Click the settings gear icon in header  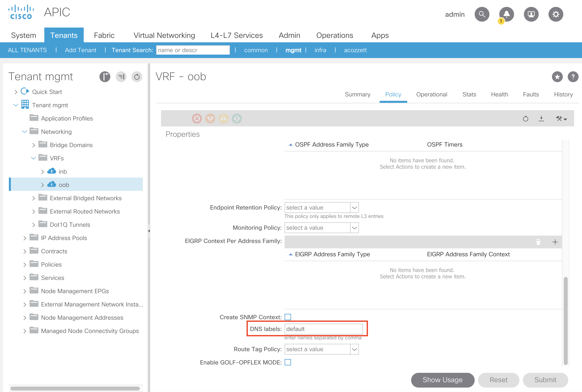pyautogui.click(x=555, y=14)
